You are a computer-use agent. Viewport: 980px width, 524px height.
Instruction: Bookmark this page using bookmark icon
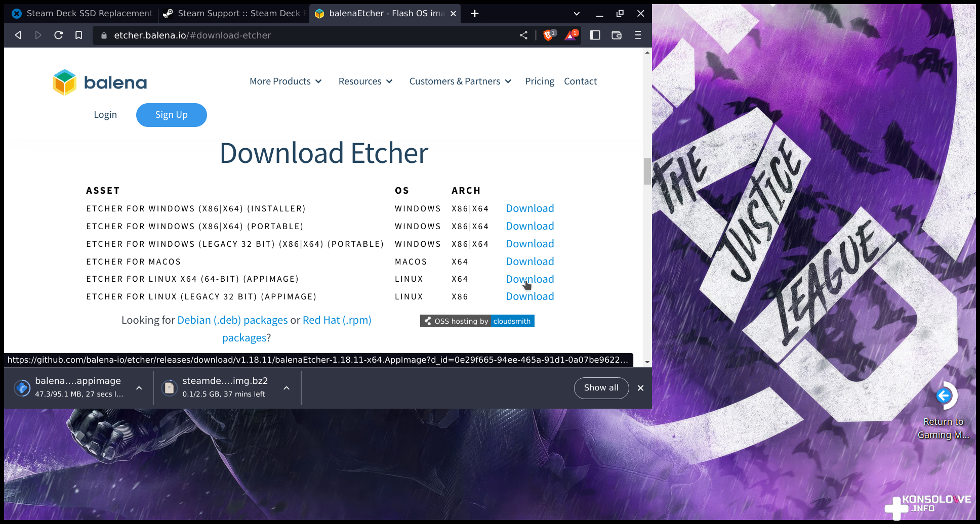pyautogui.click(x=78, y=35)
